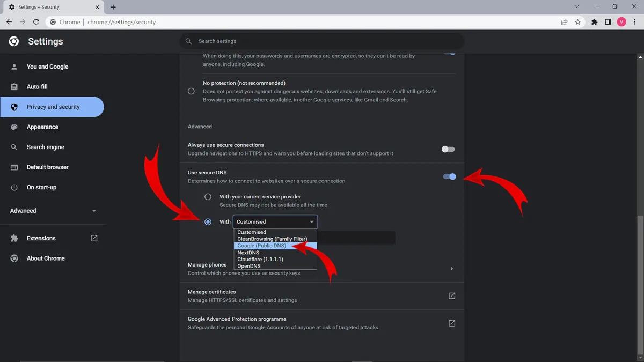Image resolution: width=644 pixels, height=362 pixels.
Task: Share this page using share icon
Action: click(x=564, y=22)
